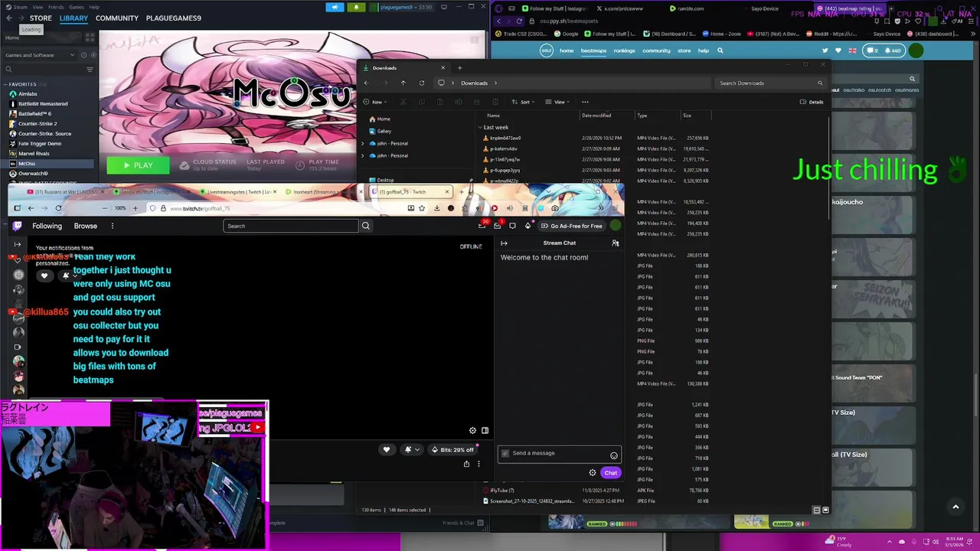
Task: Collapse the Steam Favorites section
Action: point(5,84)
